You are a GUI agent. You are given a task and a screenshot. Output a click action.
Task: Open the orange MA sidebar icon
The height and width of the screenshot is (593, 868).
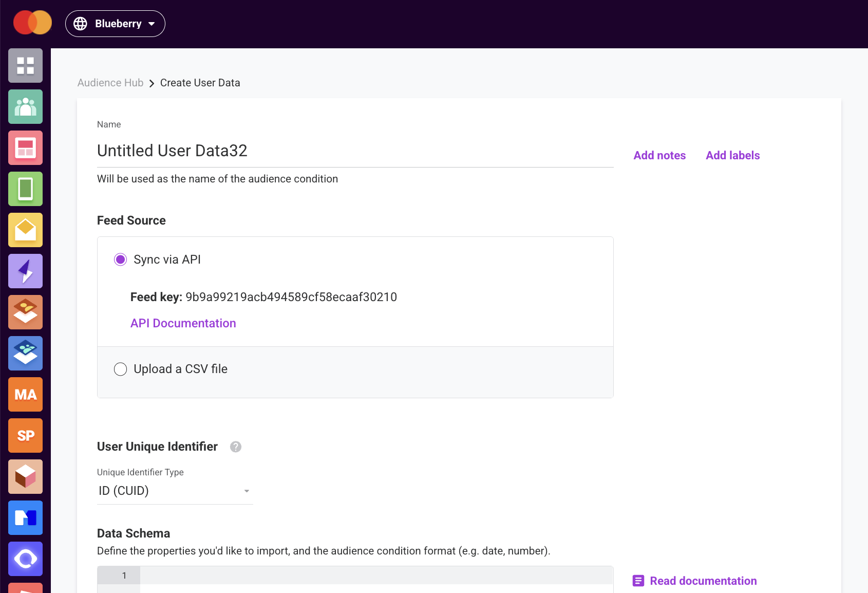click(x=25, y=395)
